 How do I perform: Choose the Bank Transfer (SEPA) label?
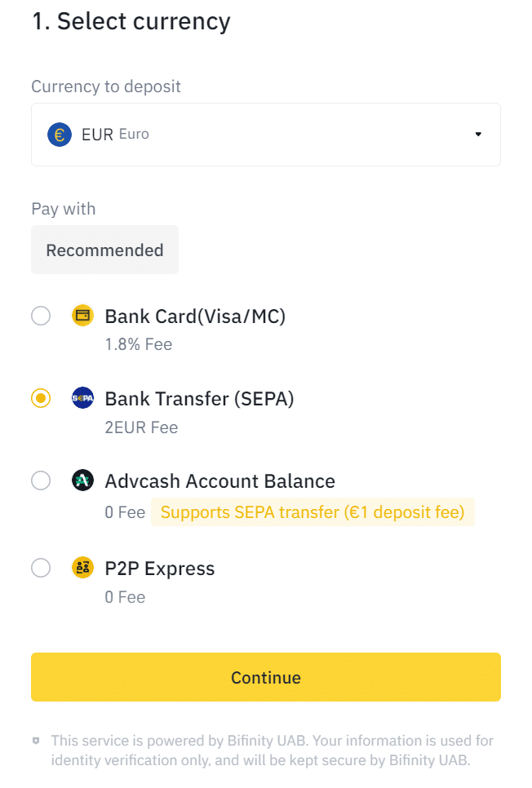point(200,399)
